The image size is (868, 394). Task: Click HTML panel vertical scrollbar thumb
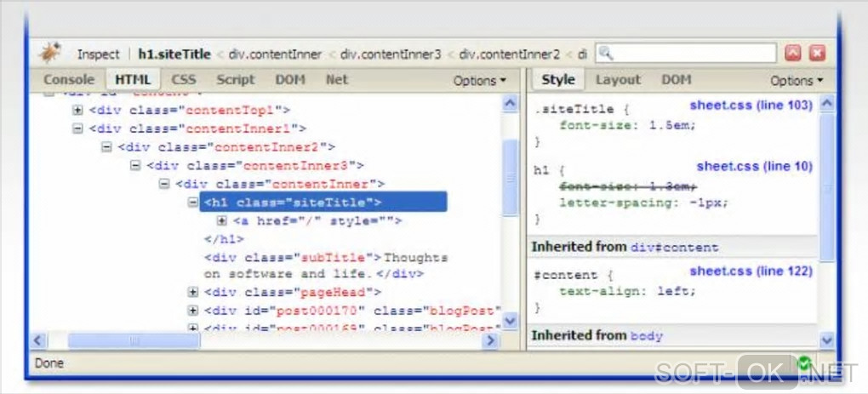click(510, 178)
